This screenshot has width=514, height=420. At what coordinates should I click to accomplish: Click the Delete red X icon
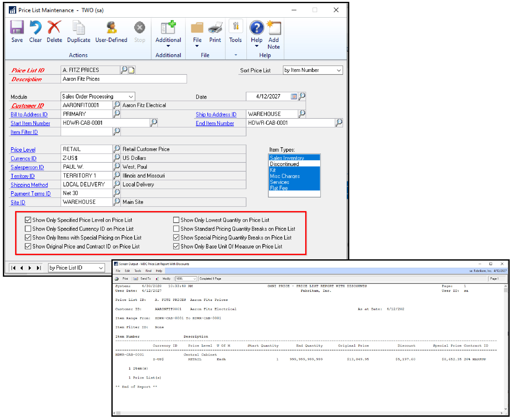pos(54,27)
